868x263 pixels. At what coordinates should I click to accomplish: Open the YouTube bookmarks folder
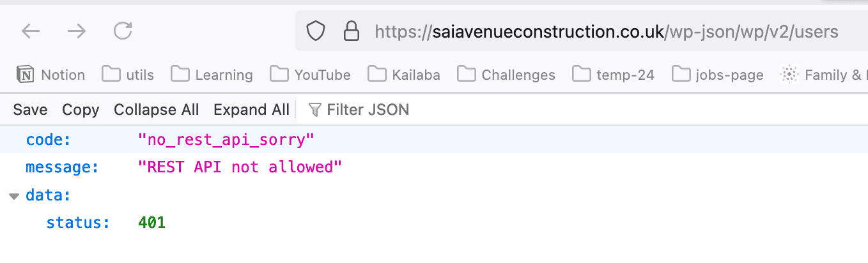click(310, 75)
